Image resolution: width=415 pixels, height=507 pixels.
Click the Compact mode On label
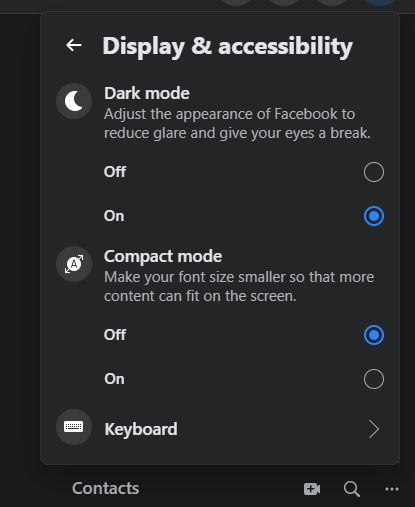114,379
